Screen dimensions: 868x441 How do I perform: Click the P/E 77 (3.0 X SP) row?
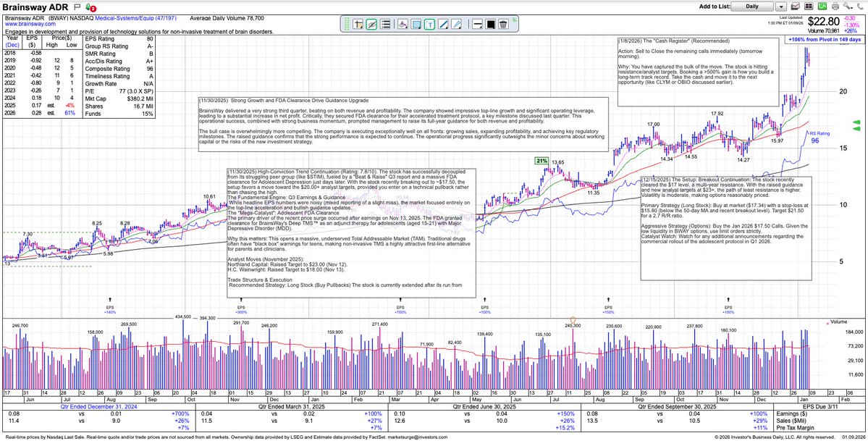click(x=119, y=91)
